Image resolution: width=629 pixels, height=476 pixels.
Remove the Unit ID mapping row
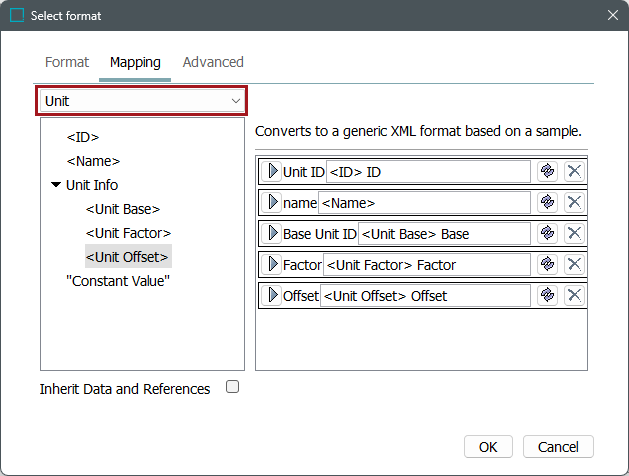tap(574, 171)
